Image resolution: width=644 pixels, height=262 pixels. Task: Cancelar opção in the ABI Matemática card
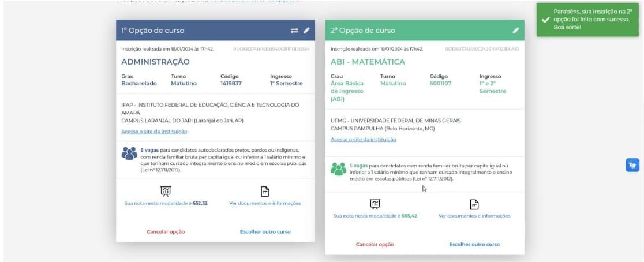pos(375,244)
